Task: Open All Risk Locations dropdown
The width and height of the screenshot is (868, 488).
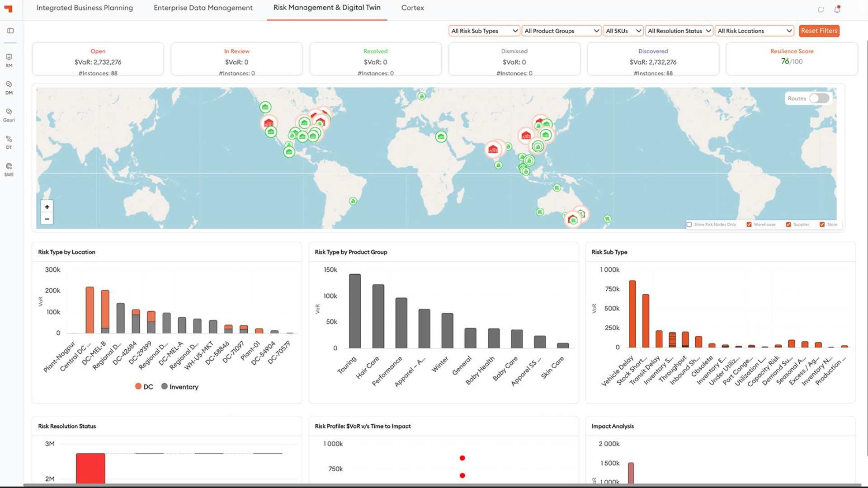Action: tap(755, 31)
